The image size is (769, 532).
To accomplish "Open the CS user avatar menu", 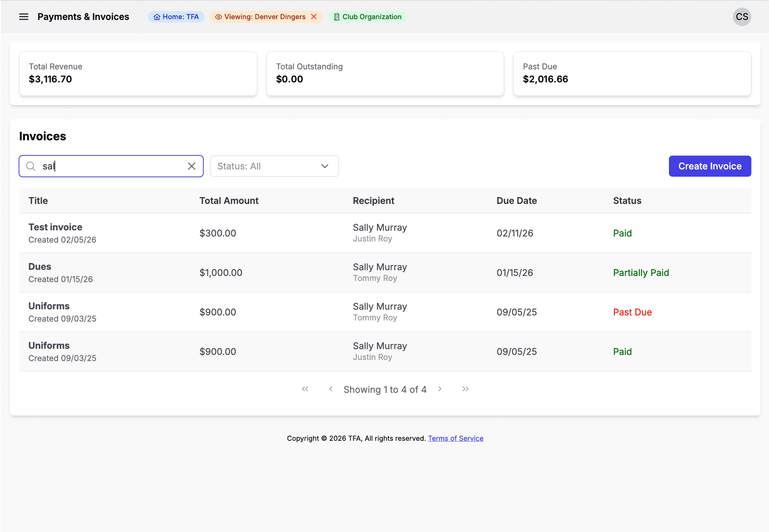I will [x=741, y=17].
